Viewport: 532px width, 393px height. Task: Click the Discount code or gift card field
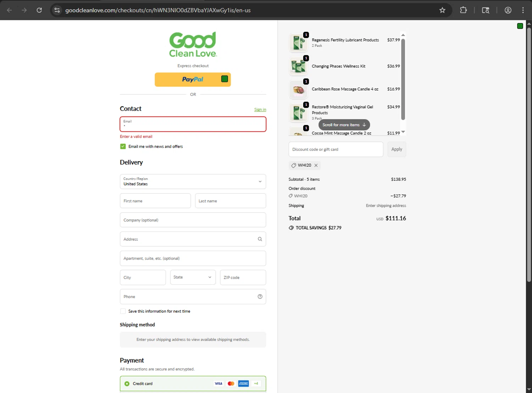pos(336,149)
